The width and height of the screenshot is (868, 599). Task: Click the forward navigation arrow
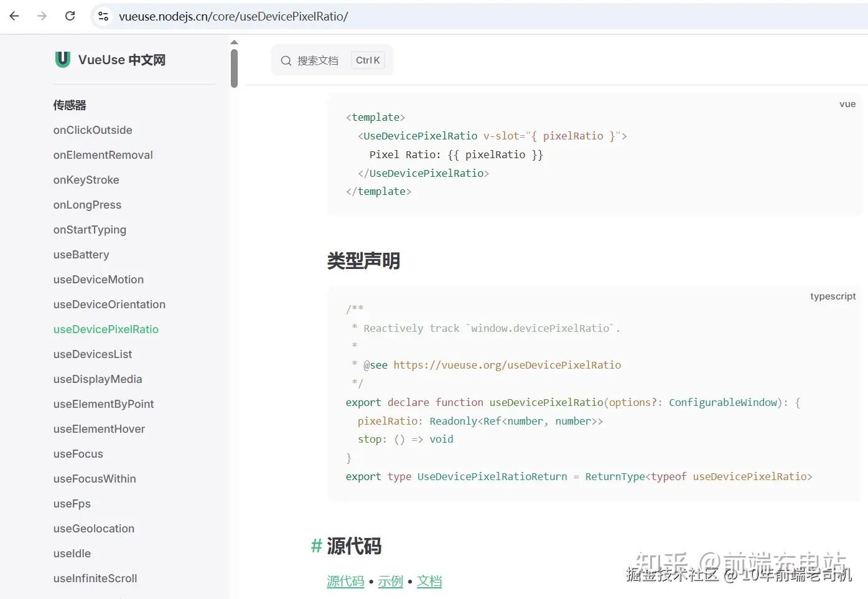[42, 16]
